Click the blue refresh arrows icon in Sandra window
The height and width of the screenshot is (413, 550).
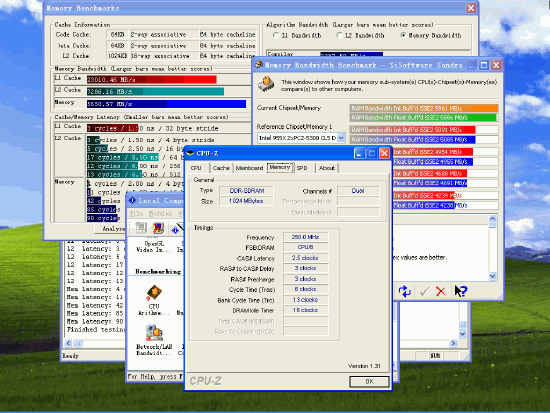404,291
